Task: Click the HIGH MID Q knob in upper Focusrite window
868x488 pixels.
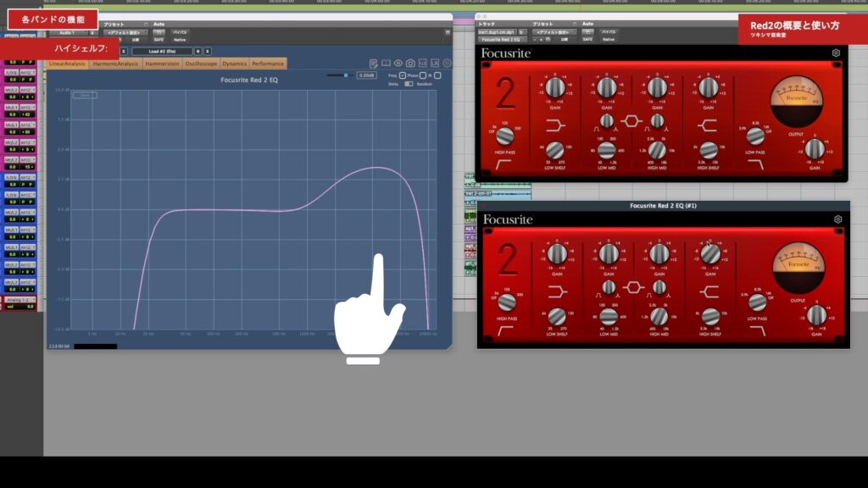Action: 657,120
